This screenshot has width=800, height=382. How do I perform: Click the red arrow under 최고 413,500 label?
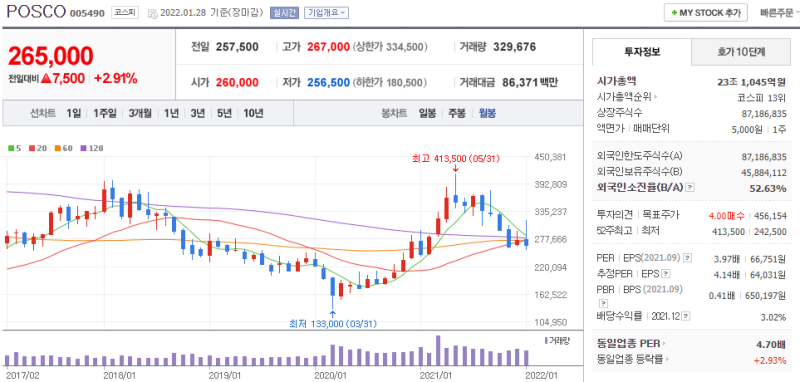tap(456, 168)
